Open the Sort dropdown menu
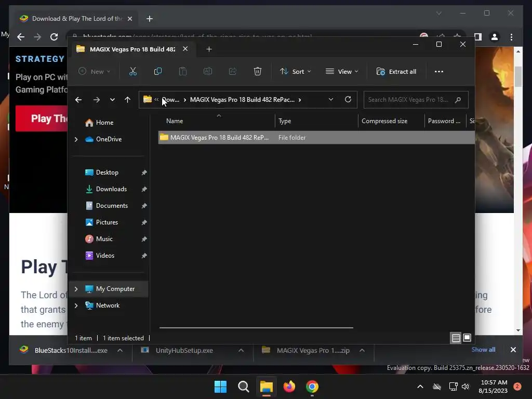This screenshot has width=532, height=399. (x=295, y=72)
